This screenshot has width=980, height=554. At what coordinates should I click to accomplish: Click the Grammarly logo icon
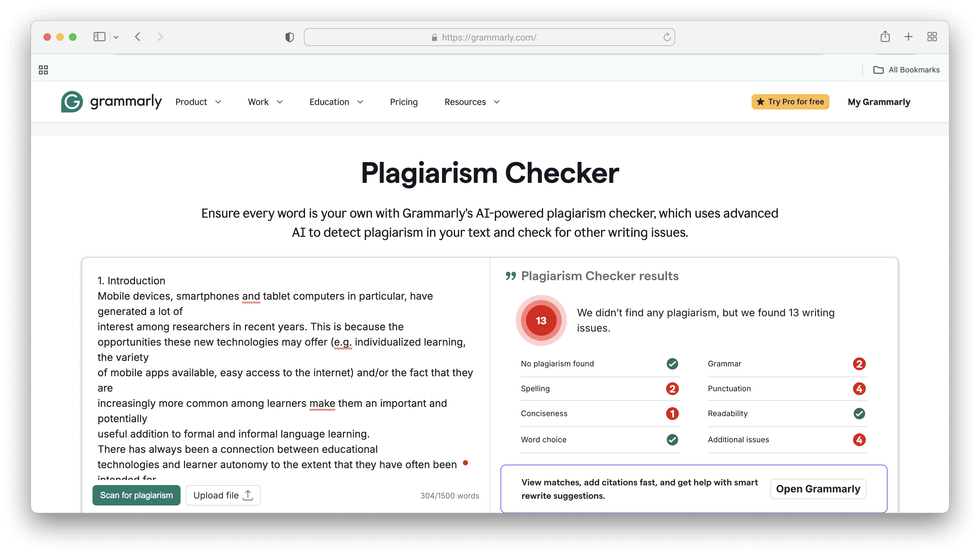point(71,101)
